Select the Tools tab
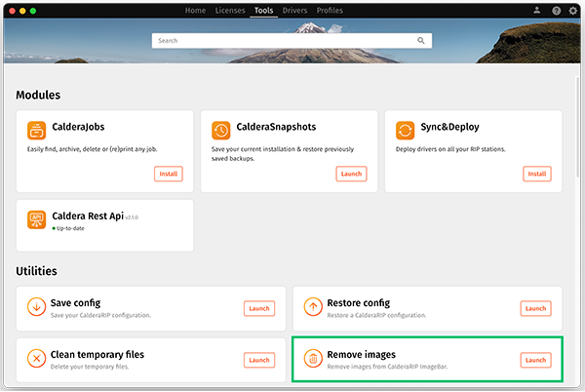The image size is (585, 392). pos(264,11)
